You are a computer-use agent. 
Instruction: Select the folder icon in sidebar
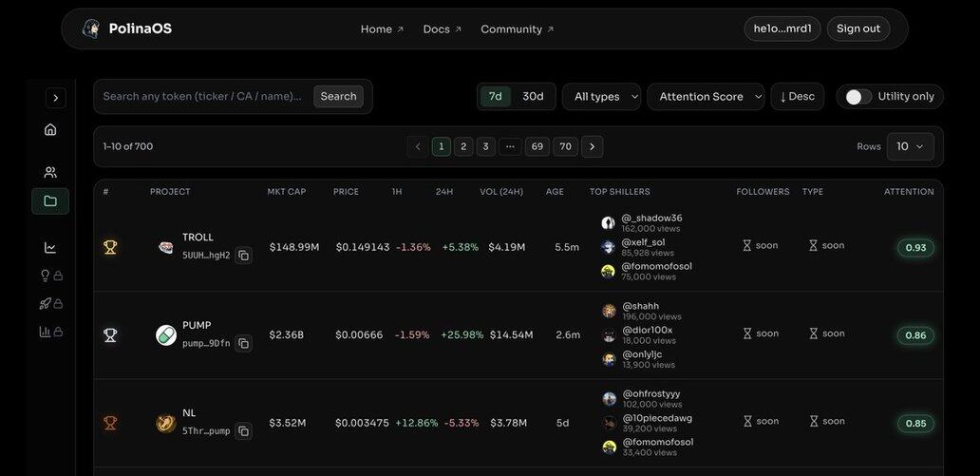click(x=50, y=200)
